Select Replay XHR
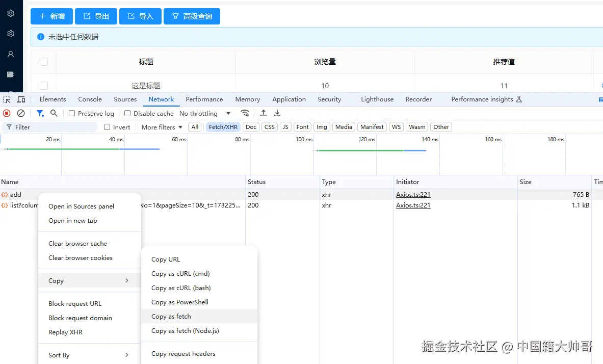Screen dimensions: 603x364 coord(90,332)
